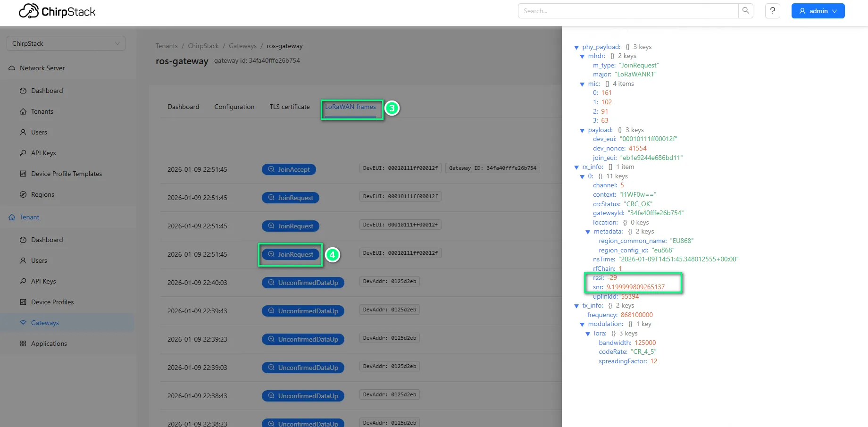Collapse the mic array node
Image resolution: width=868 pixels, height=427 pixels.
(582, 84)
